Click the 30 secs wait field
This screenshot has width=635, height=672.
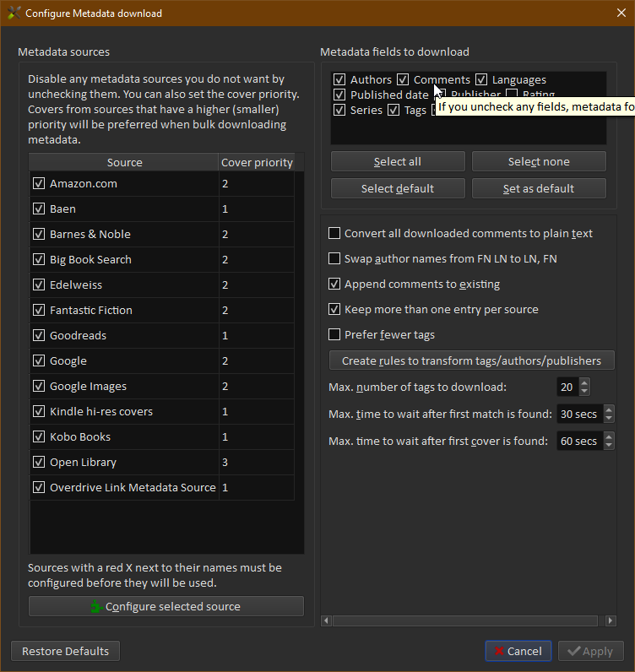point(579,414)
